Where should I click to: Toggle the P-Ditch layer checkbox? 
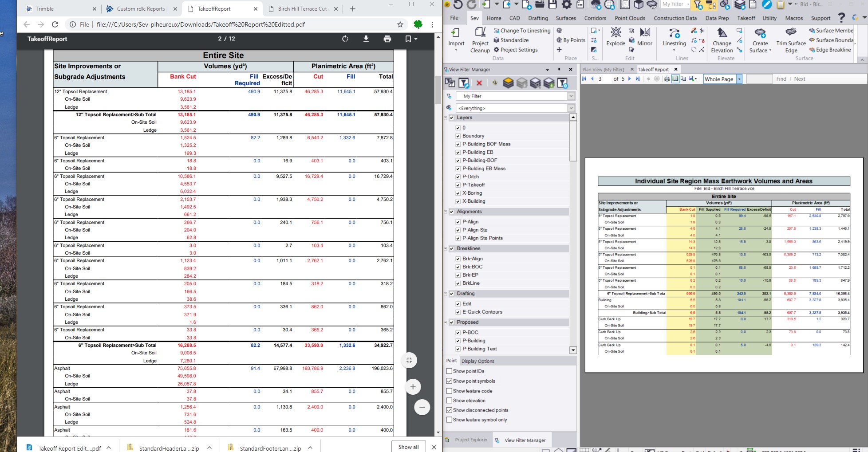(x=458, y=177)
